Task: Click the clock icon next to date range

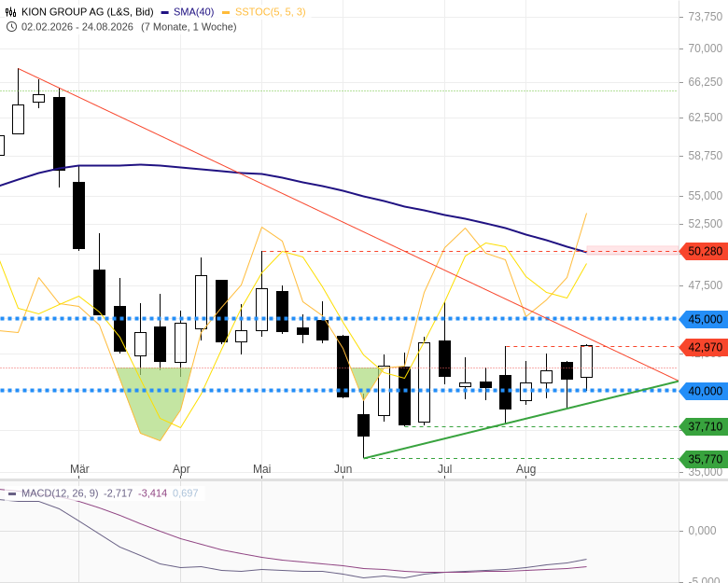Action: tap(11, 27)
